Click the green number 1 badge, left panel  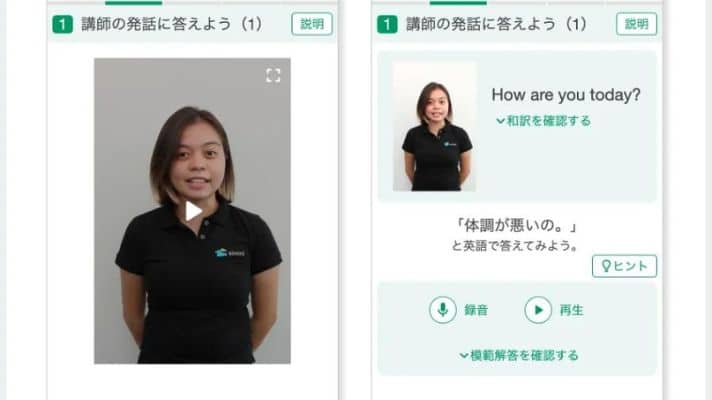coord(62,25)
